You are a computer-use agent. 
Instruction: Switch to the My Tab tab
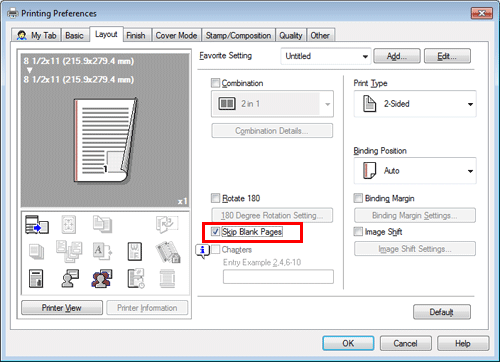(36, 35)
